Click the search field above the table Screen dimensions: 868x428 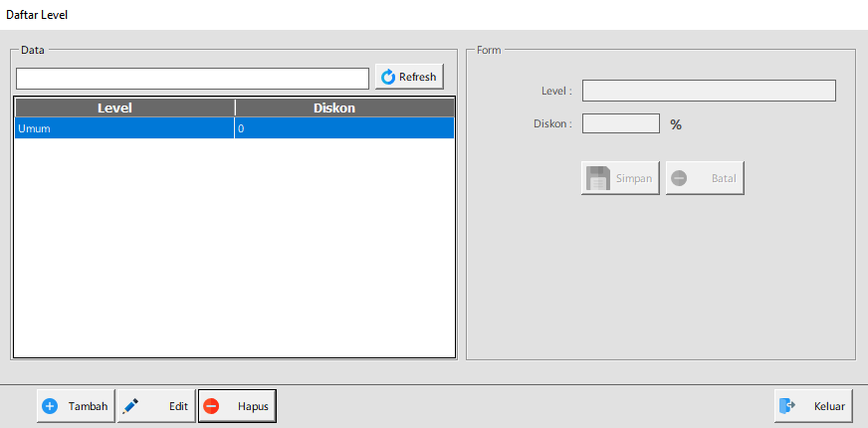(193, 79)
